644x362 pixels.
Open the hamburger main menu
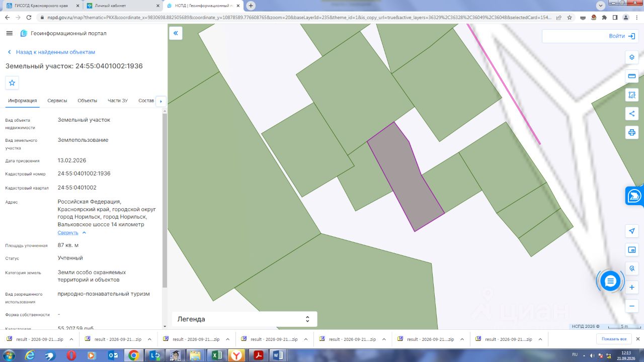point(9,33)
